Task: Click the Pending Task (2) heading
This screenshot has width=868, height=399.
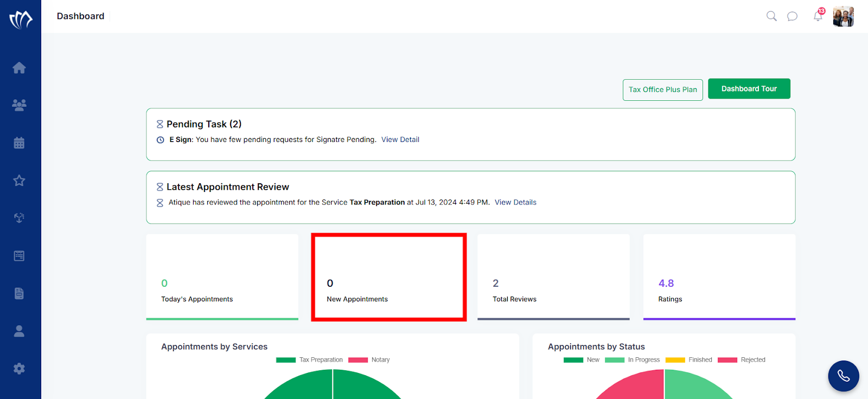Action: (x=204, y=124)
